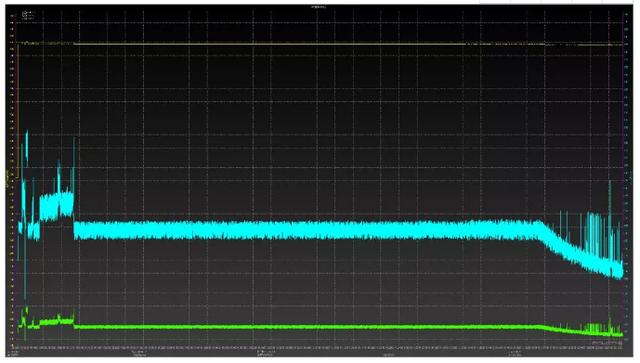This screenshot has height=363, width=640.
Task: Click the horizontal time axis tick labels
Action: (x=318, y=347)
